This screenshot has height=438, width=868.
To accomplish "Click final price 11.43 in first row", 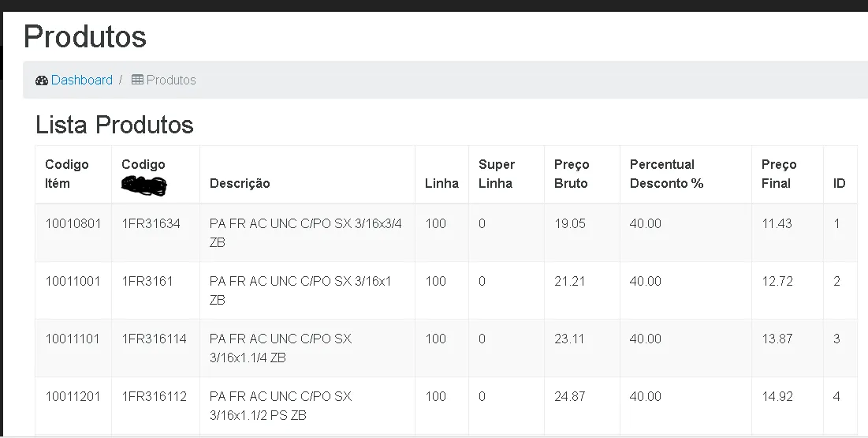I will point(777,223).
